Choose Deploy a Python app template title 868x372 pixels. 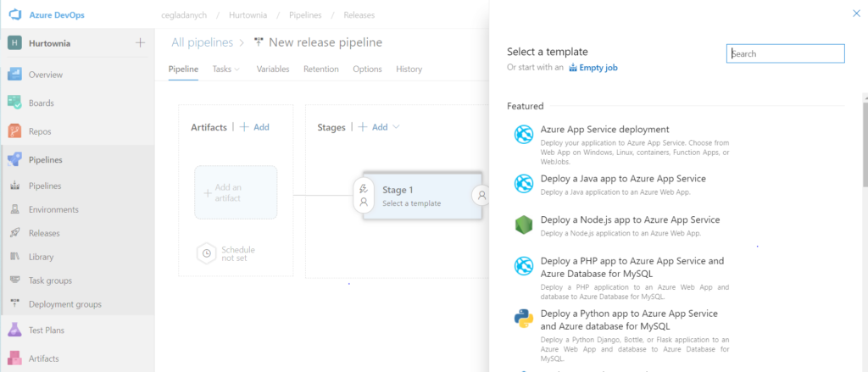[629, 320]
